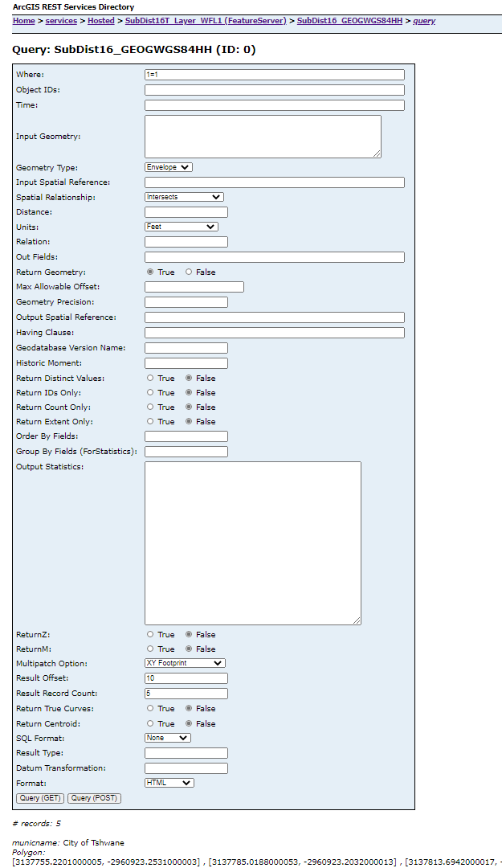Set Return Distinct Values to True
The image size is (502, 868).
[150, 378]
